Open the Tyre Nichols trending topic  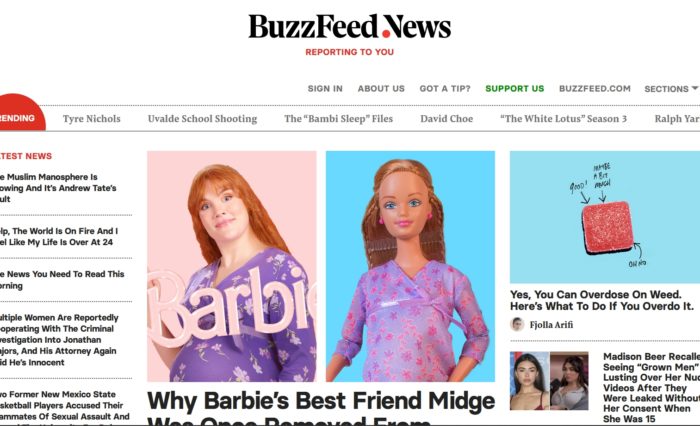click(92, 119)
